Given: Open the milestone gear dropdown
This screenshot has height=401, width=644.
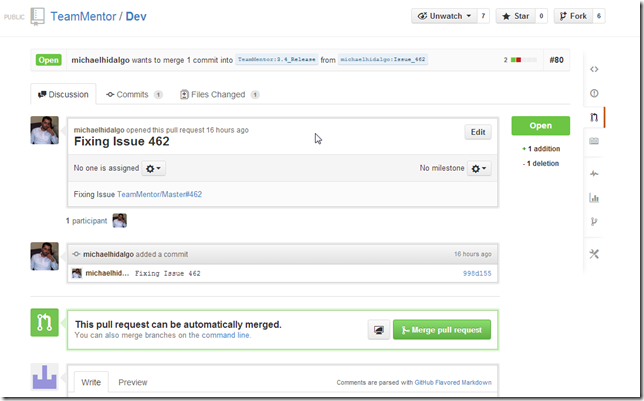Looking at the screenshot, I should point(480,169).
